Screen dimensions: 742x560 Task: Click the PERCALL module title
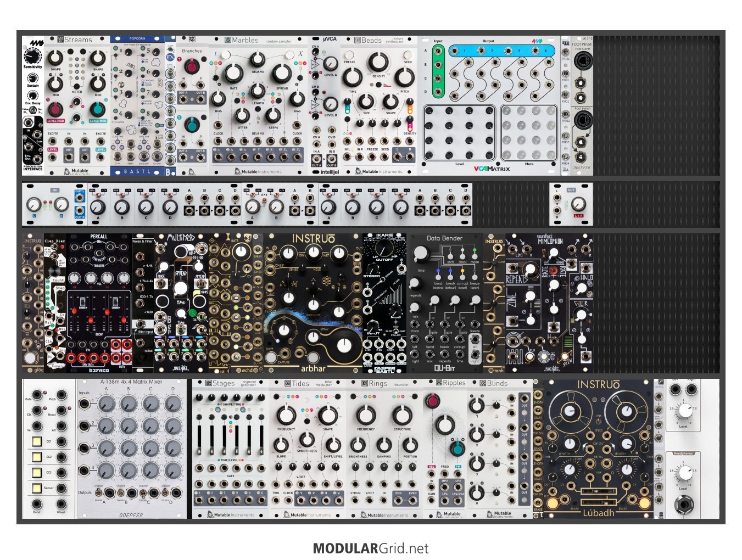[x=99, y=237]
